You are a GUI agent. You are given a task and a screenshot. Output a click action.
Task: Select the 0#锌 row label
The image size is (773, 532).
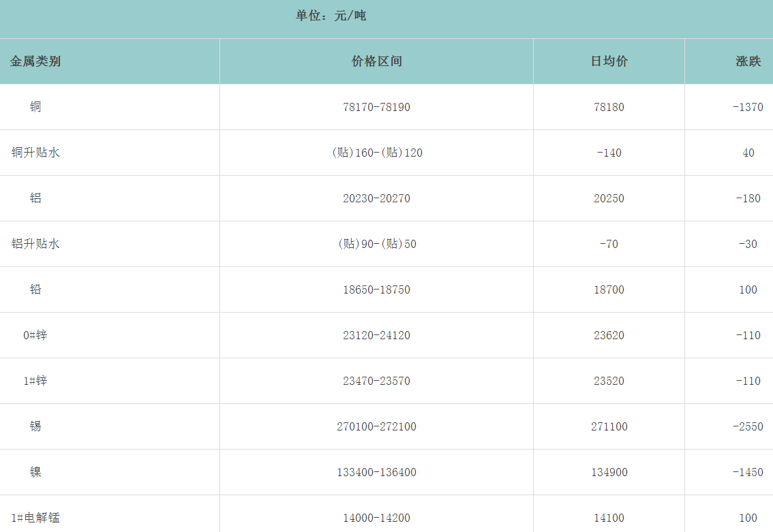tap(35, 335)
